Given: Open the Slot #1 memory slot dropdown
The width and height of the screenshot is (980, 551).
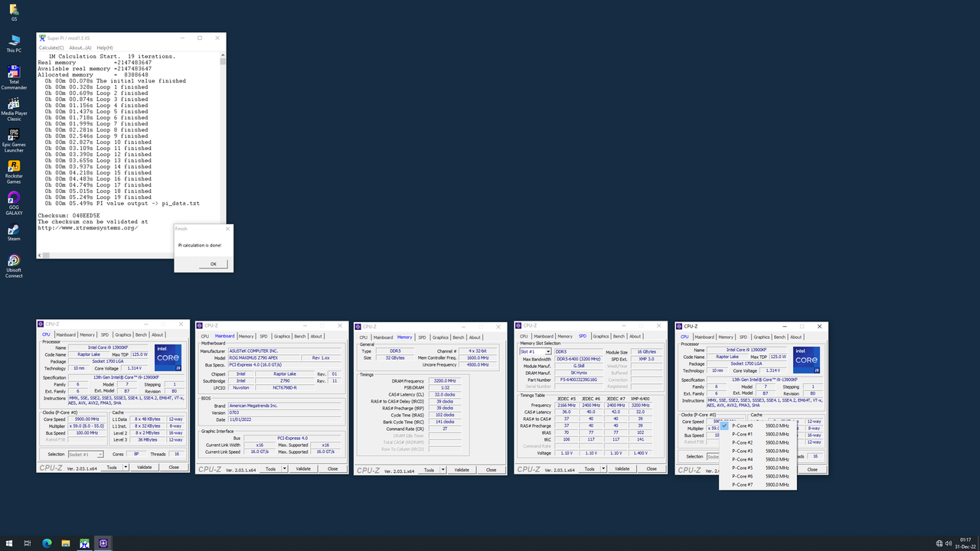Looking at the screenshot, I should tap(535, 351).
